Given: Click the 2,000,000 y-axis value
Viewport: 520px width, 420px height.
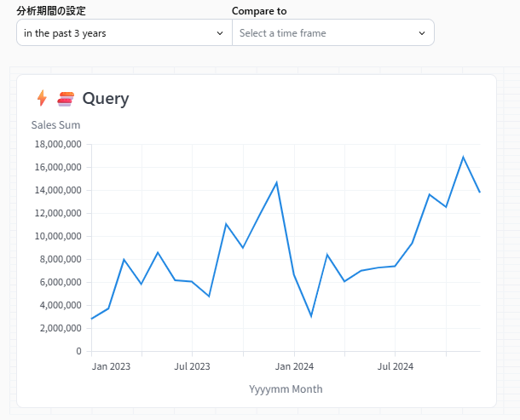Looking at the screenshot, I should tap(61, 328).
